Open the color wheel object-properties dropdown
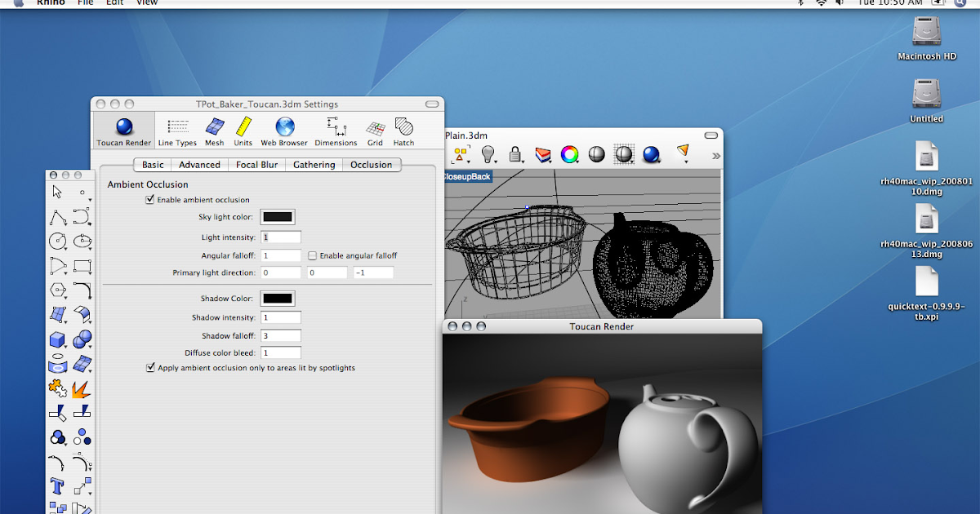Screen dimensions: 980x514 pos(570,153)
